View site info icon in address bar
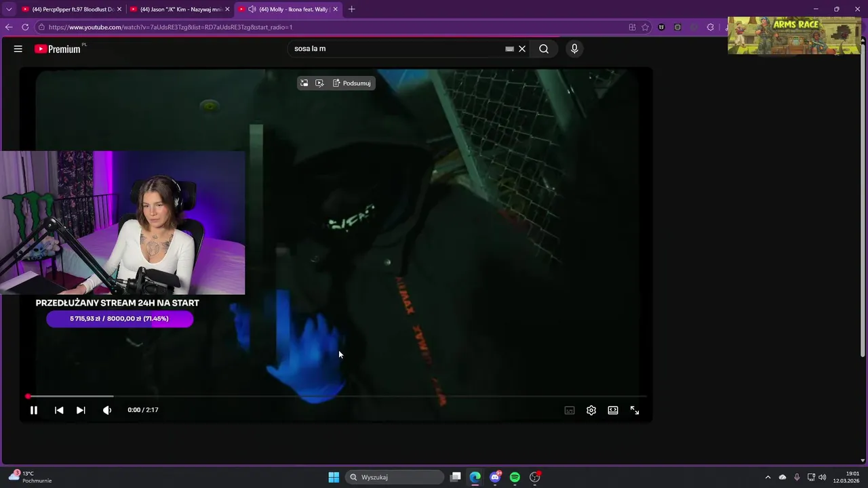The image size is (868, 488). [41, 27]
